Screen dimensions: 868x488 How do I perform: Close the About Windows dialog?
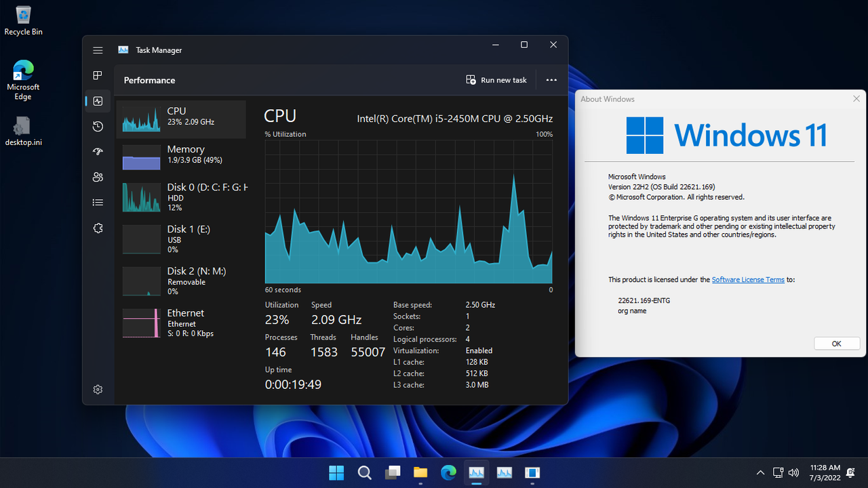tap(856, 99)
